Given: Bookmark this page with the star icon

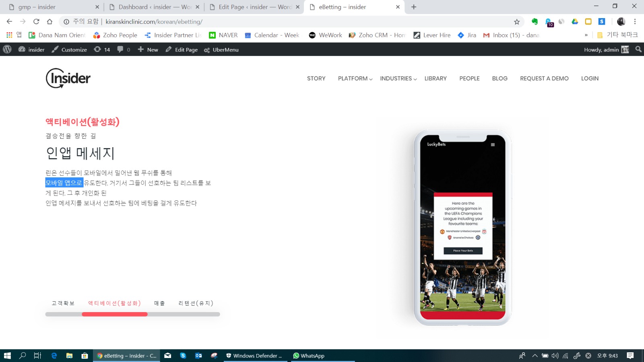Looking at the screenshot, I should point(517,22).
